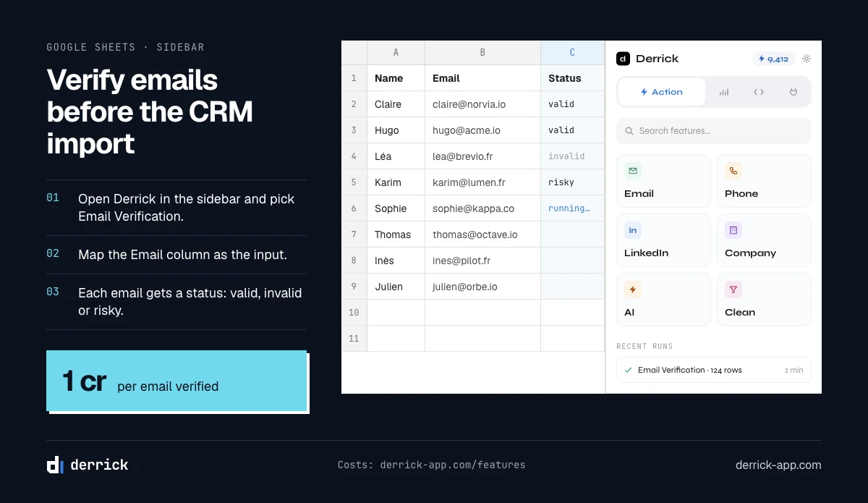Select the cell hugo@acme.io
868x503 pixels.
coord(482,130)
